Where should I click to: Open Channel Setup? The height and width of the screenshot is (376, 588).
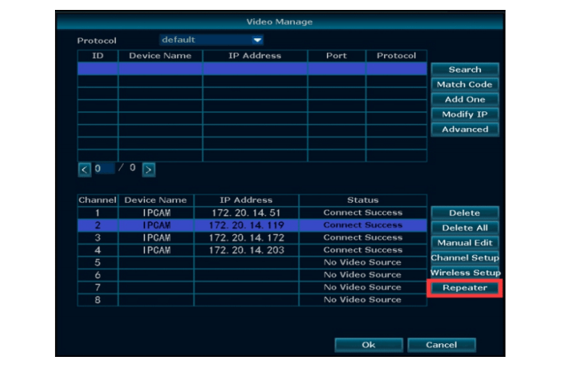pyautogui.click(x=464, y=258)
